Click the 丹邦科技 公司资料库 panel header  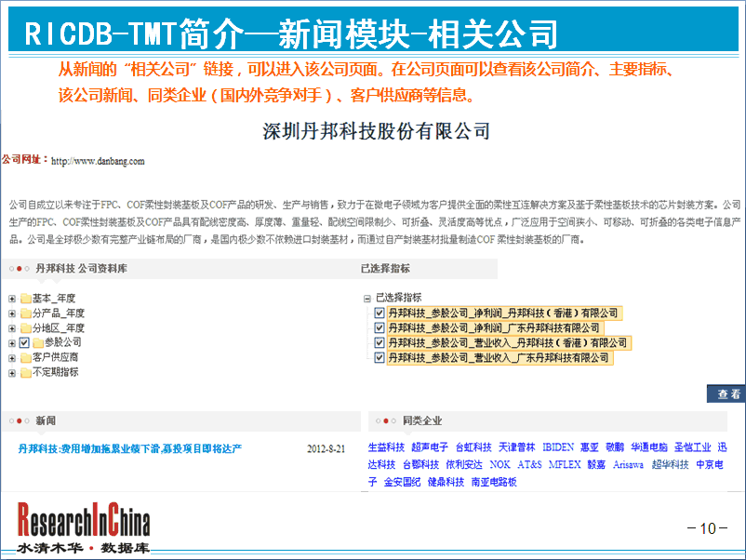81,269
